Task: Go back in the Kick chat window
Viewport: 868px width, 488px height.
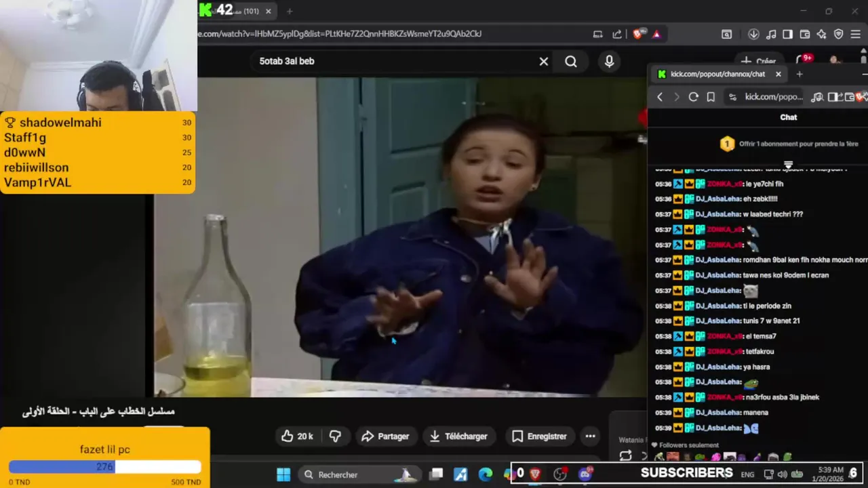Action: pyautogui.click(x=660, y=97)
